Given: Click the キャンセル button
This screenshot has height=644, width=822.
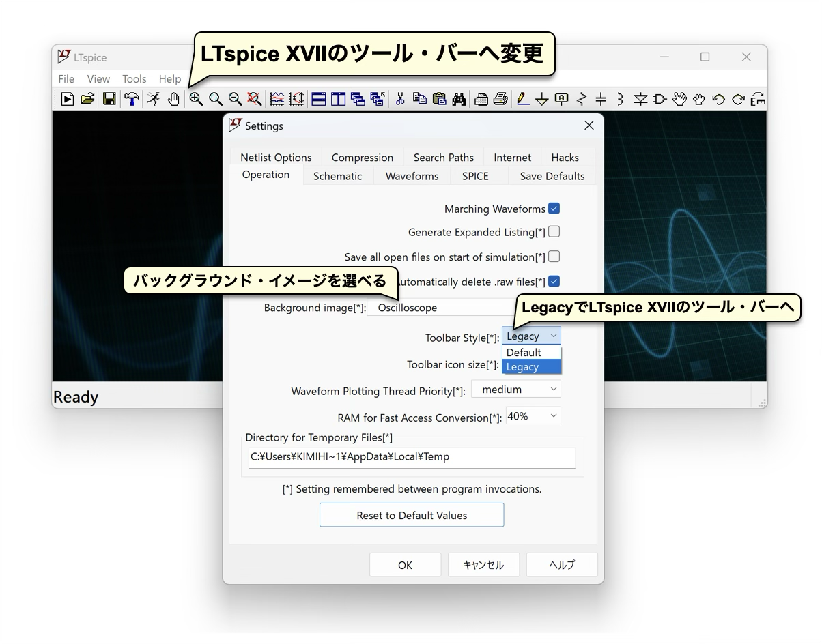Looking at the screenshot, I should (483, 565).
